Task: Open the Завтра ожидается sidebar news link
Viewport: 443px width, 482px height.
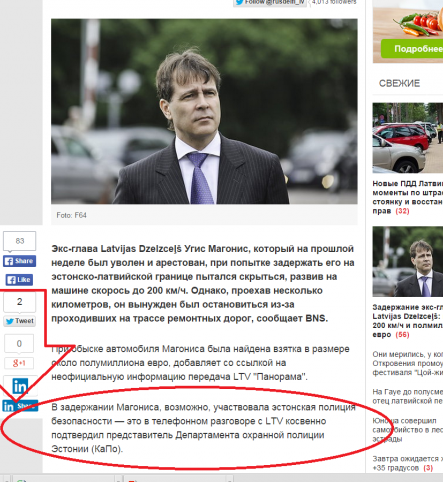Action: [x=405, y=463]
